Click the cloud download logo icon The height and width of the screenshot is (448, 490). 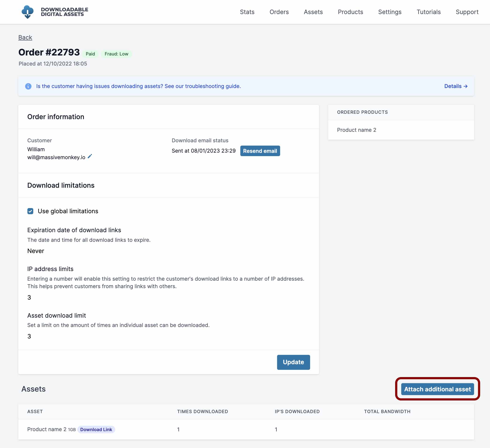point(27,12)
